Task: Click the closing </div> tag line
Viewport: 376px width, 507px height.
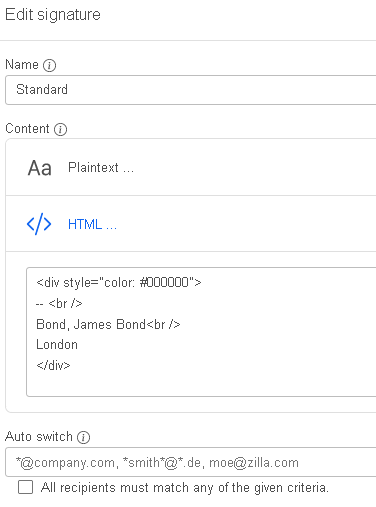Action: coord(53,365)
